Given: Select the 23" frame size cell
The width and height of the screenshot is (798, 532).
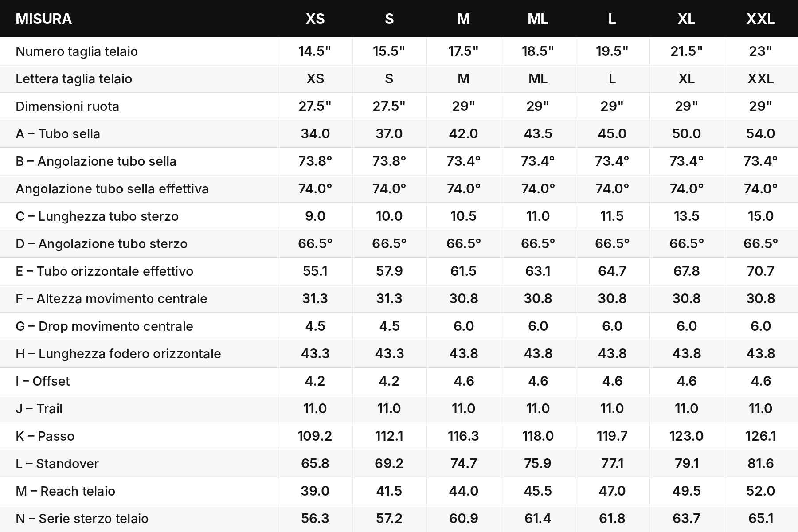Looking at the screenshot, I should click(x=761, y=51).
